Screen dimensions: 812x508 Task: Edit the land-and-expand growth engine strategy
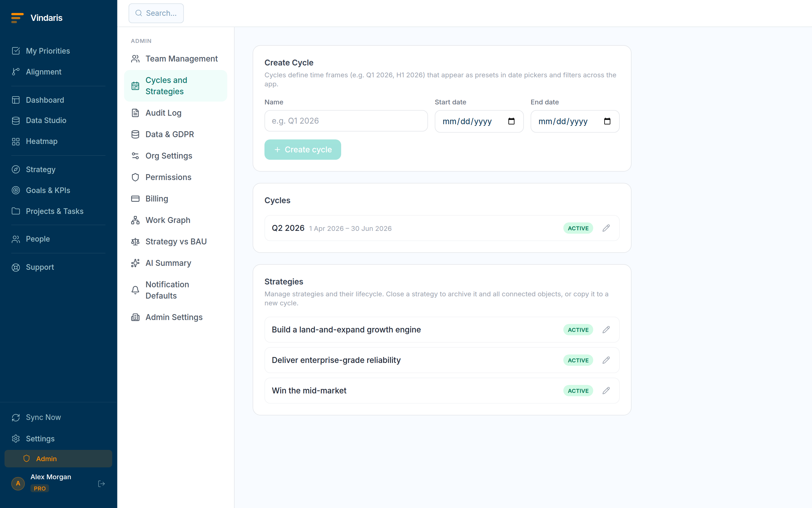(x=606, y=330)
